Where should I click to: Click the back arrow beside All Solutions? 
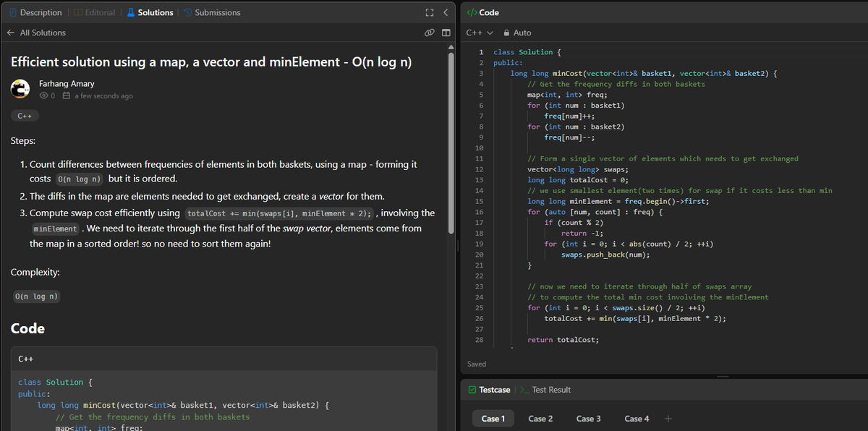[x=10, y=33]
